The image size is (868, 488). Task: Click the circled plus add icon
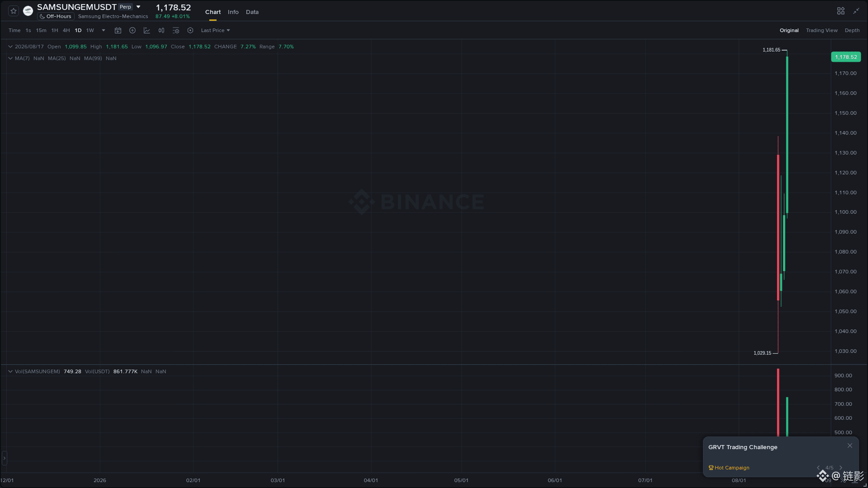[132, 30]
